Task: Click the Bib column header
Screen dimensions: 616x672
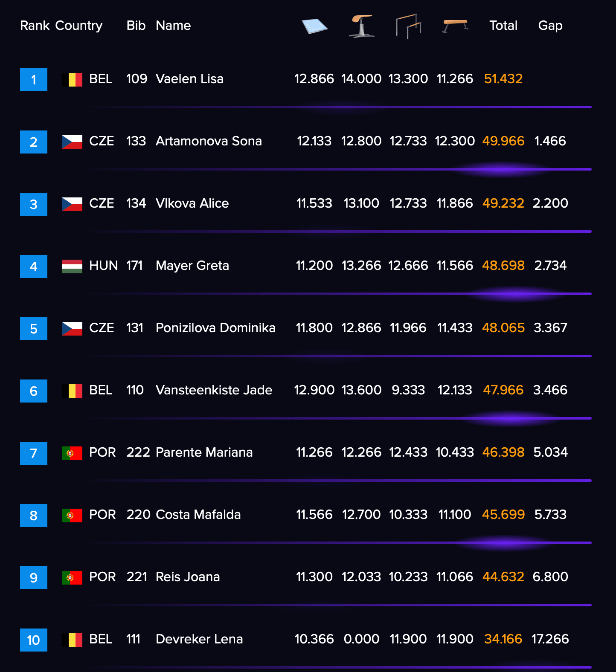Action: click(x=136, y=26)
